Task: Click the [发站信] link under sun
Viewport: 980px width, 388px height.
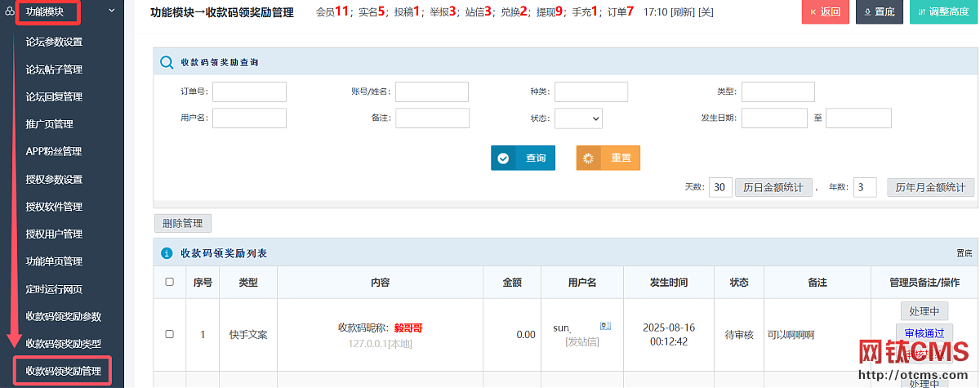Action: click(581, 341)
